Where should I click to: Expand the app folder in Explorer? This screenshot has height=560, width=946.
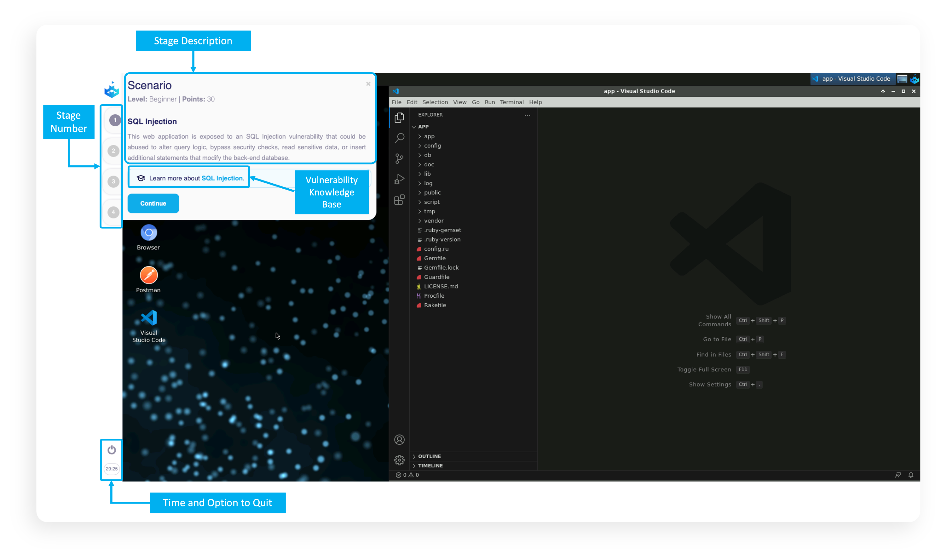(x=473, y=136)
